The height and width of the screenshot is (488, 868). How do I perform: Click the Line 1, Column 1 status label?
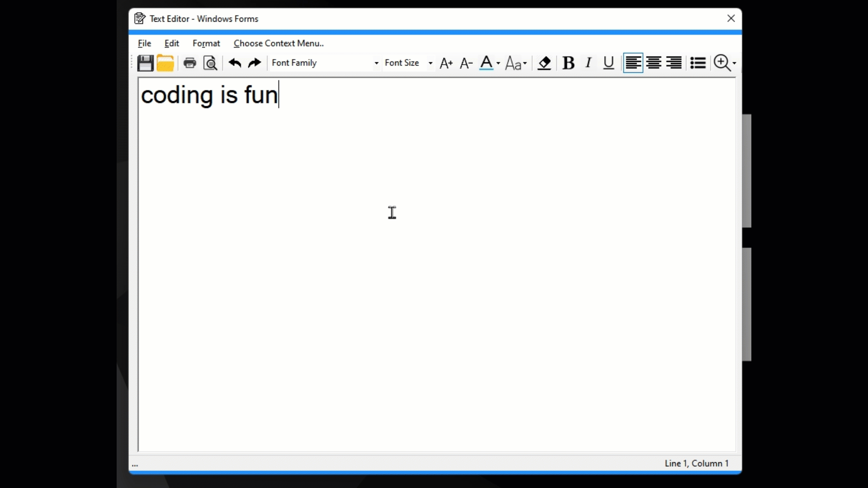click(697, 464)
